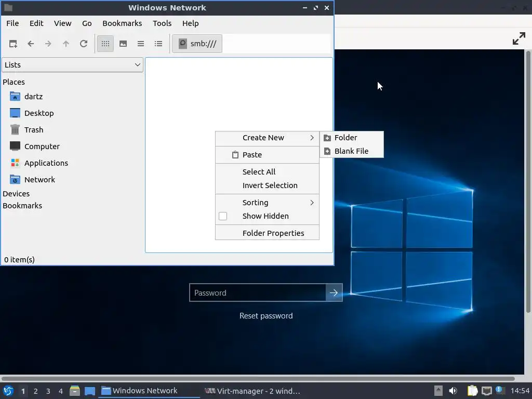Toggle fullscreen in the Virt-manager viewer
Viewport: 532px width, 399px height.
(519, 38)
